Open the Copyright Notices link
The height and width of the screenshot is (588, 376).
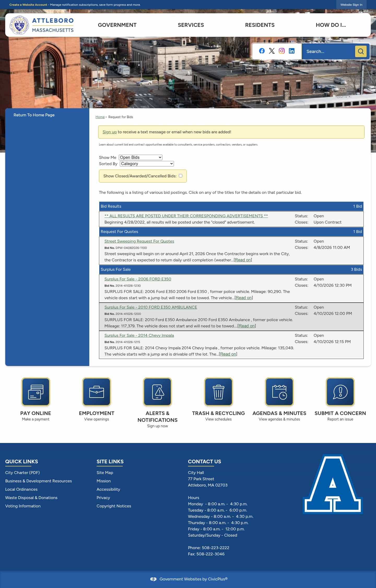pos(114,506)
